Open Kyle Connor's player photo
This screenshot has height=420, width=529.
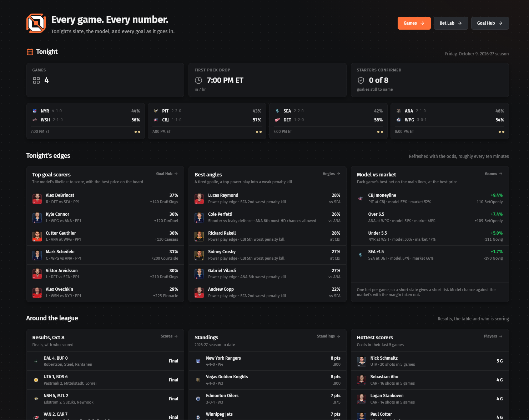pyautogui.click(x=37, y=217)
